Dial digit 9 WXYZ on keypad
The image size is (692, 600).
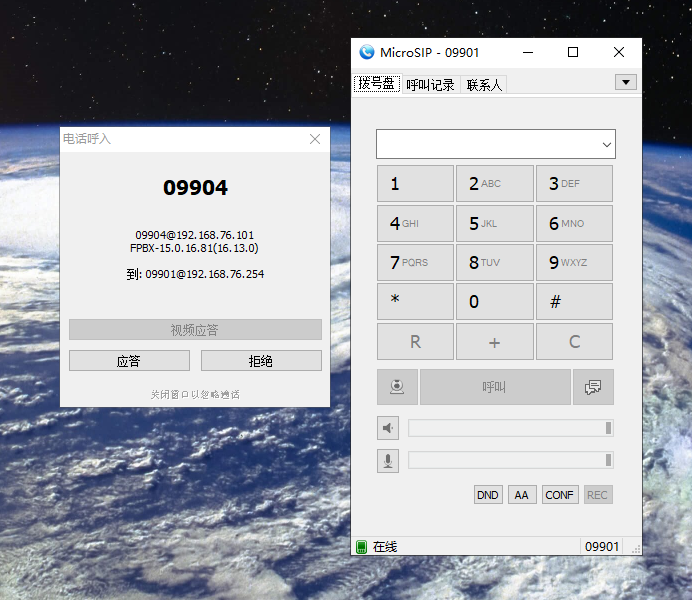click(x=574, y=262)
